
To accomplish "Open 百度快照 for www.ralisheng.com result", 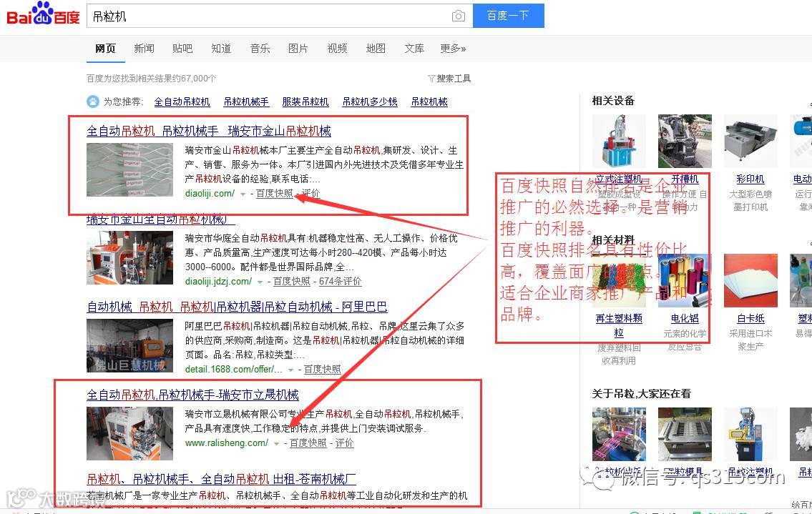I will (x=308, y=443).
